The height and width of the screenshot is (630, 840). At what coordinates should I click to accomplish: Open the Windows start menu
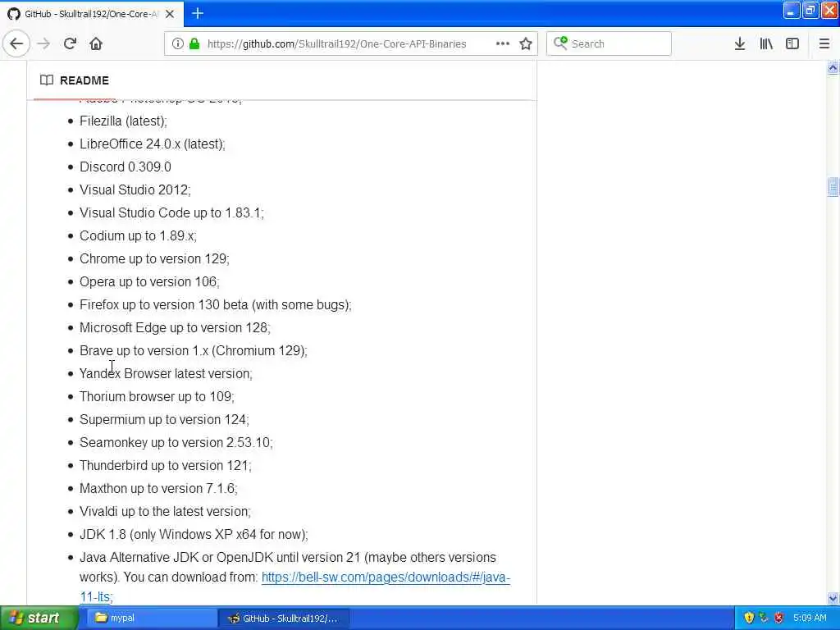(39, 618)
